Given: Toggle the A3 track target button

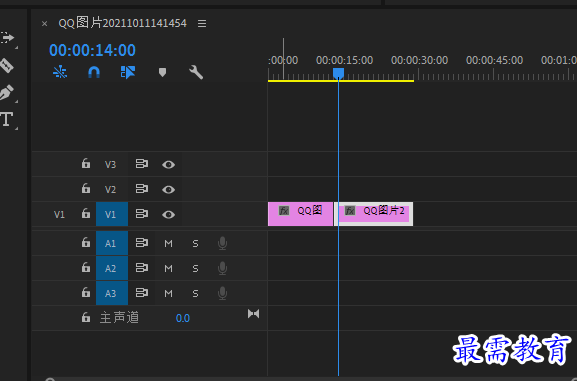Looking at the screenshot, I should 112,293.
